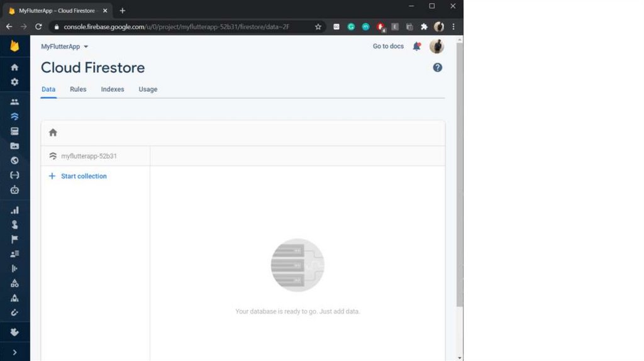644x361 pixels.
Task: Open the shapes icon in the sidebar
Action: [x=15, y=284]
